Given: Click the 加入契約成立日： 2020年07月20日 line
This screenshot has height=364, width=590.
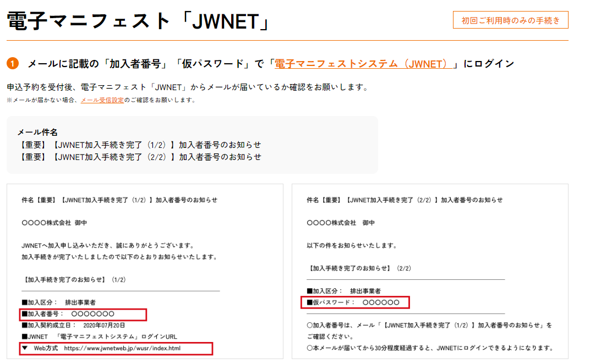Looking at the screenshot, I should click(73, 326).
